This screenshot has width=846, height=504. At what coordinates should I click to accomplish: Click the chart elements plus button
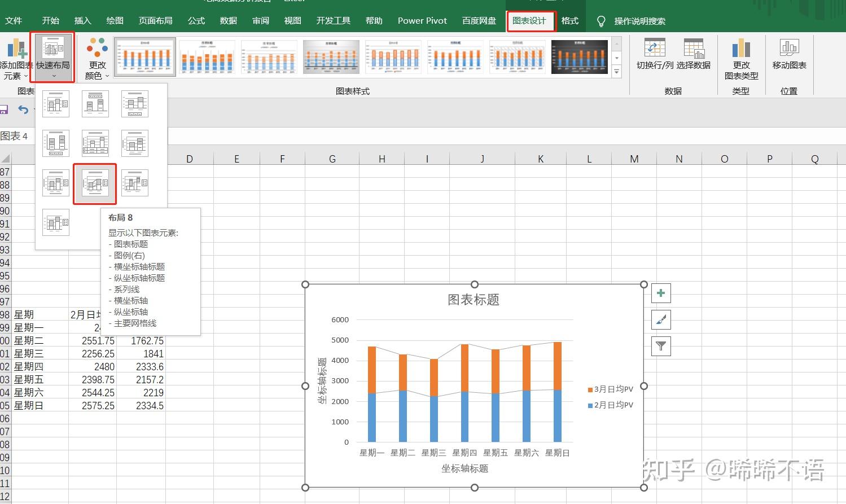tap(661, 293)
